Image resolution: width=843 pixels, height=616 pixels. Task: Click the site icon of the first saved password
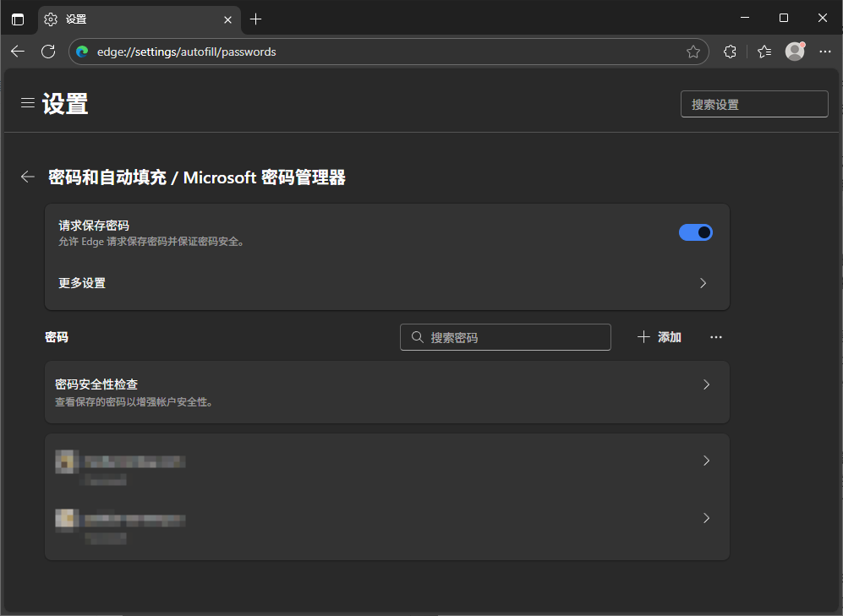point(67,461)
